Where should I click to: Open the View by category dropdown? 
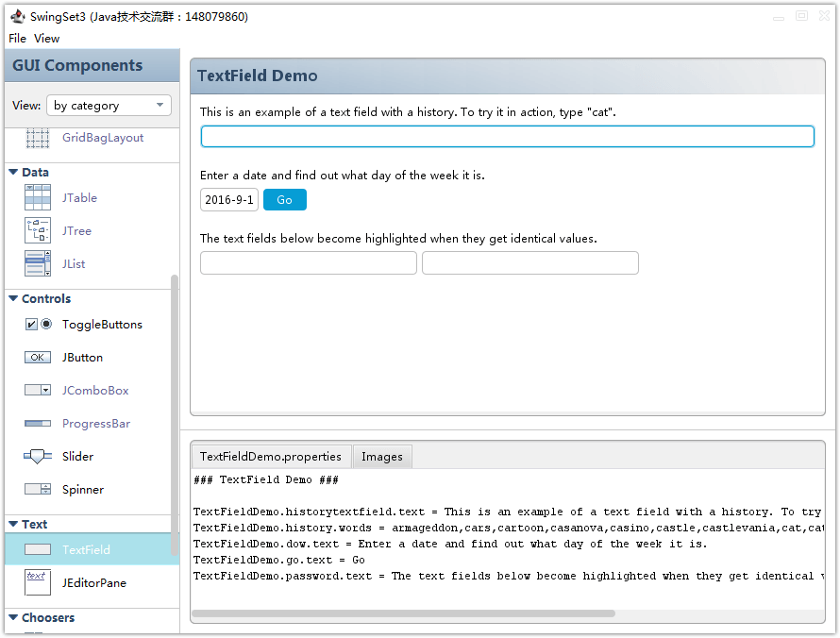tap(109, 105)
